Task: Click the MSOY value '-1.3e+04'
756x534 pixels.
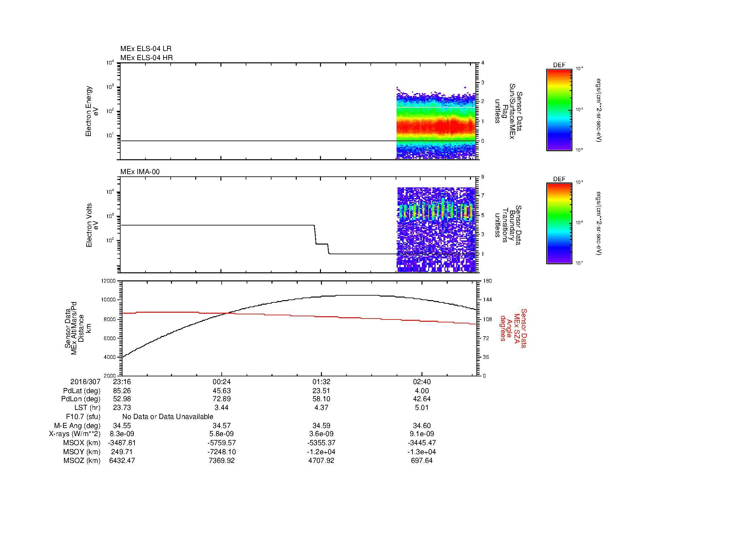Action: [422, 452]
